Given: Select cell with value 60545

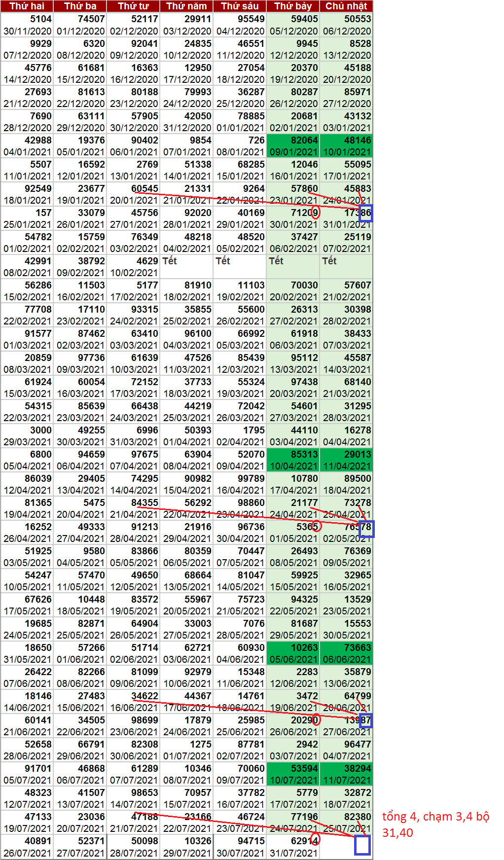Looking at the screenshot, I should pyautogui.click(x=134, y=188).
